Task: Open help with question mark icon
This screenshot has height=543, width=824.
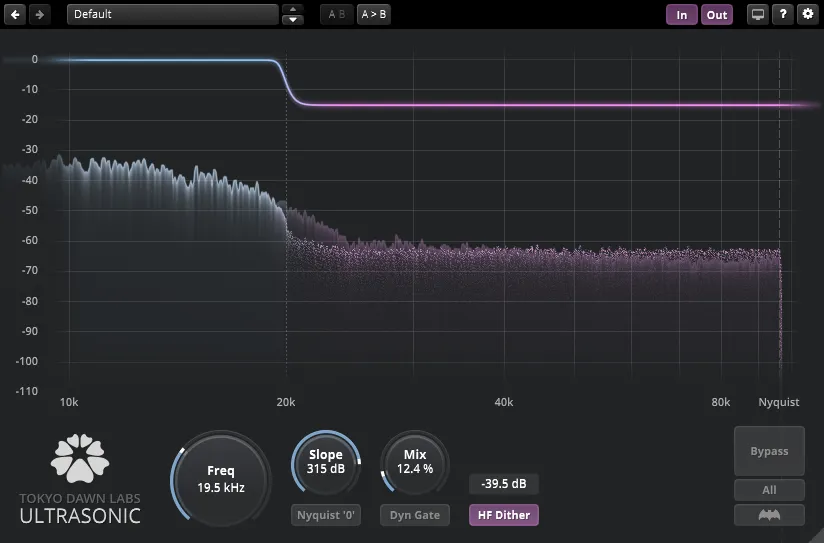Action: [783, 15]
